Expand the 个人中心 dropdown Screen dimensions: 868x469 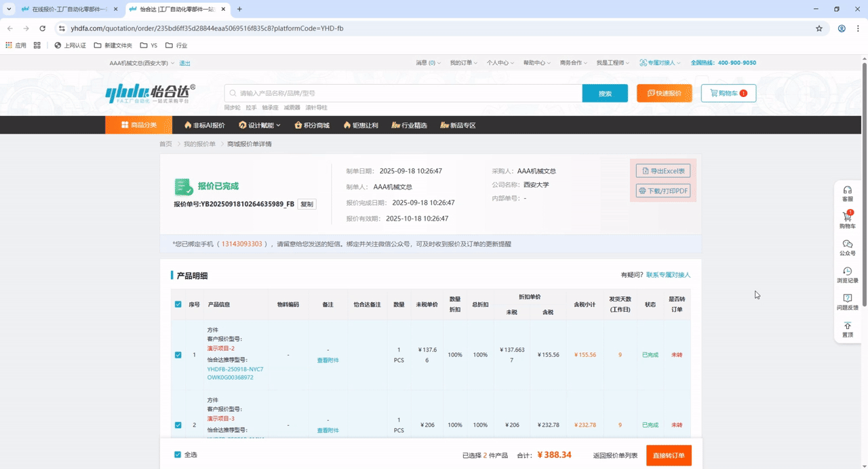(500, 63)
